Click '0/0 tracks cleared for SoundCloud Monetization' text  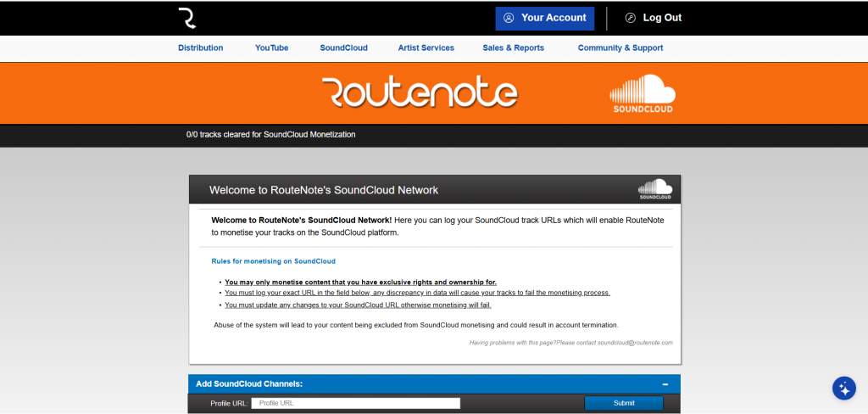(x=271, y=135)
